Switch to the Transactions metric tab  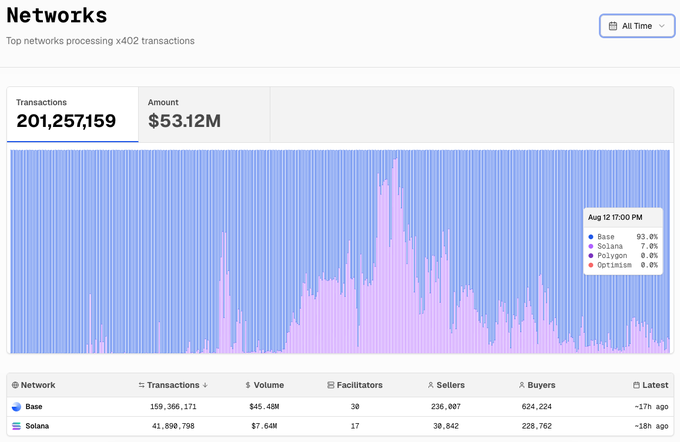(72, 114)
